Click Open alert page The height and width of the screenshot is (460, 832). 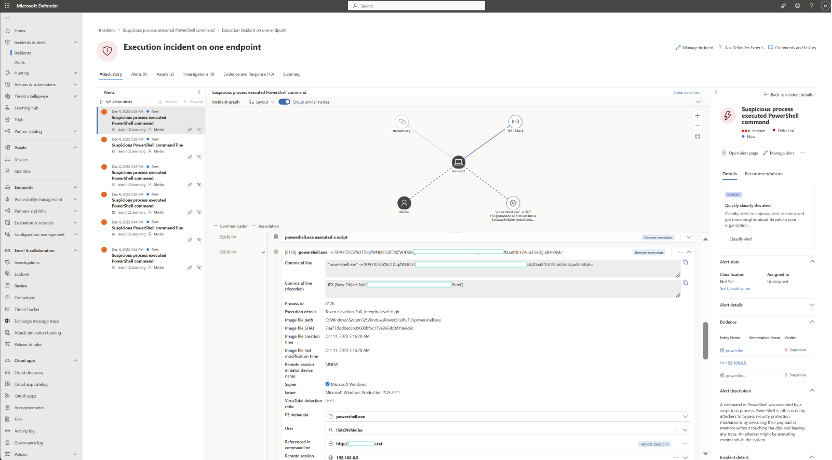click(x=740, y=153)
